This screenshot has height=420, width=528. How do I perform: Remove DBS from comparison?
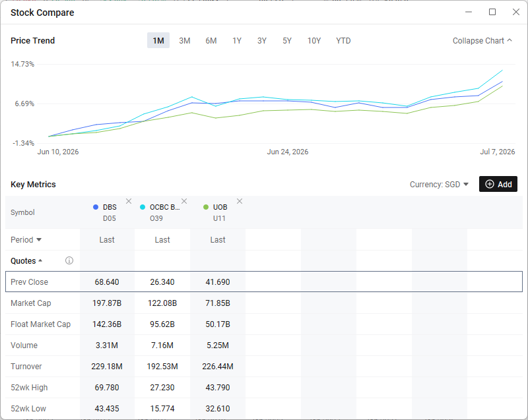(x=129, y=201)
